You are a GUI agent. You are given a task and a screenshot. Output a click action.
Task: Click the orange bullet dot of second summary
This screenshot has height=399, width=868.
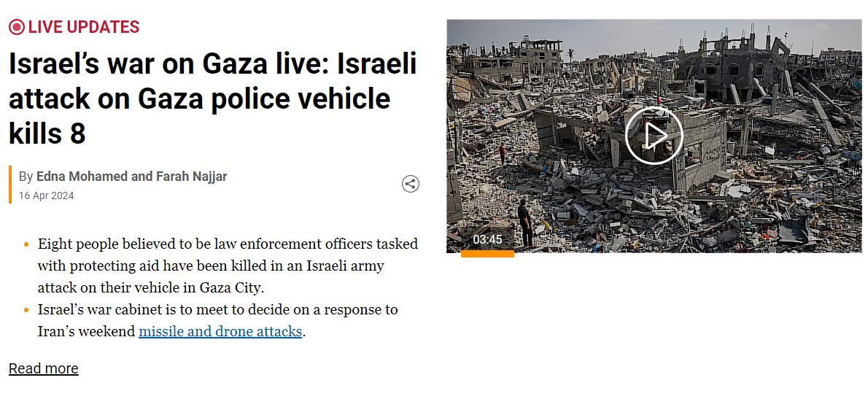click(x=26, y=310)
